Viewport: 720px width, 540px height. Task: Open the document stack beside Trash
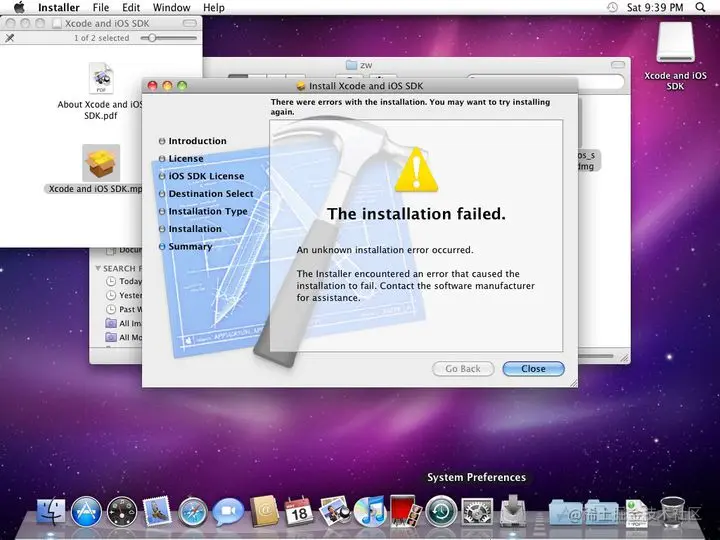tap(636, 512)
